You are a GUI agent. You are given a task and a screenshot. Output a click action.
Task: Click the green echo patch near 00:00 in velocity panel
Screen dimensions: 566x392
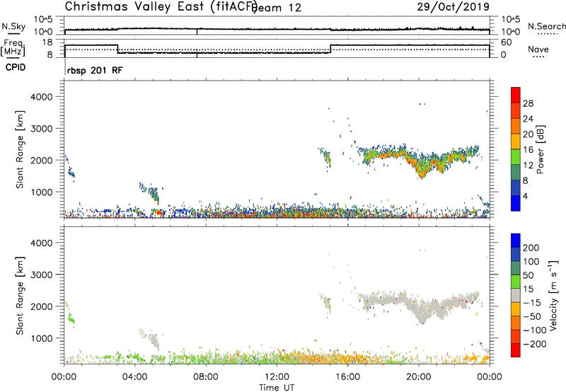[70, 314]
